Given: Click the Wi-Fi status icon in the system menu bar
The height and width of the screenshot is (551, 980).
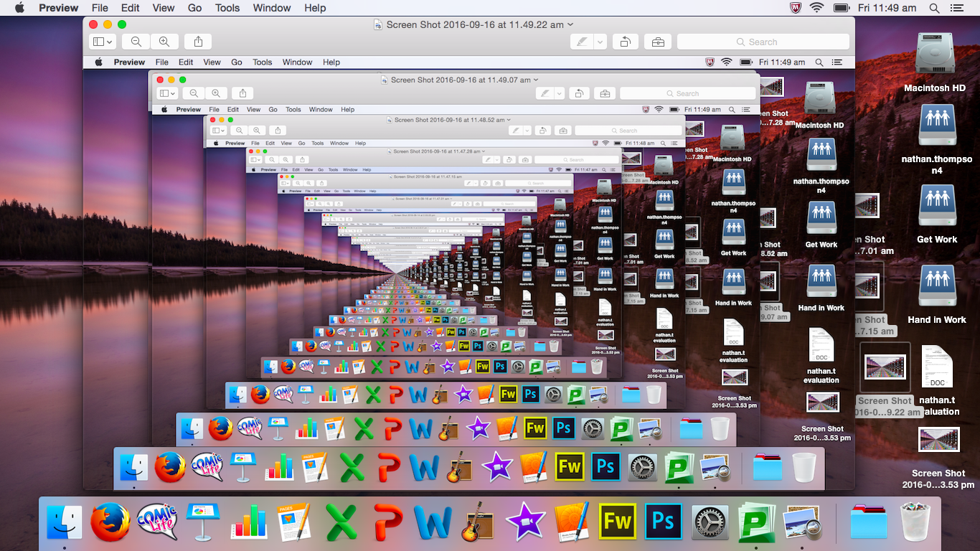Looking at the screenshot, I should pyautogui.click(x=817, y=8).
